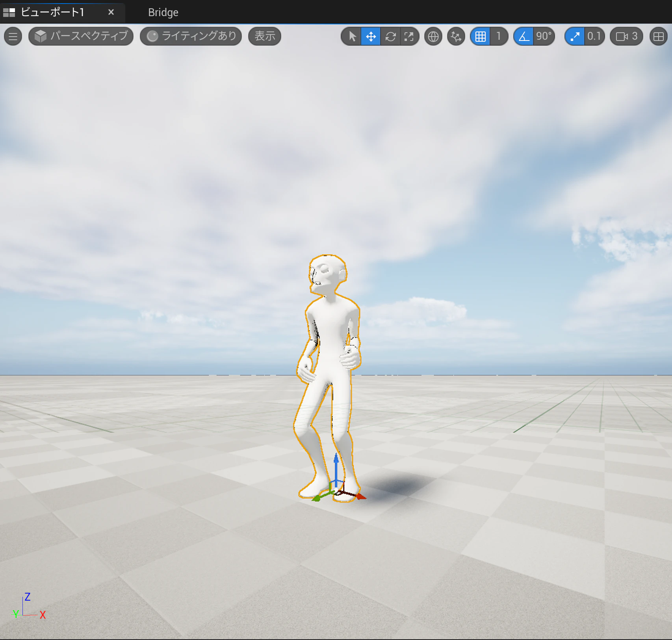Activate the scale tool

(x=409, y=37)
